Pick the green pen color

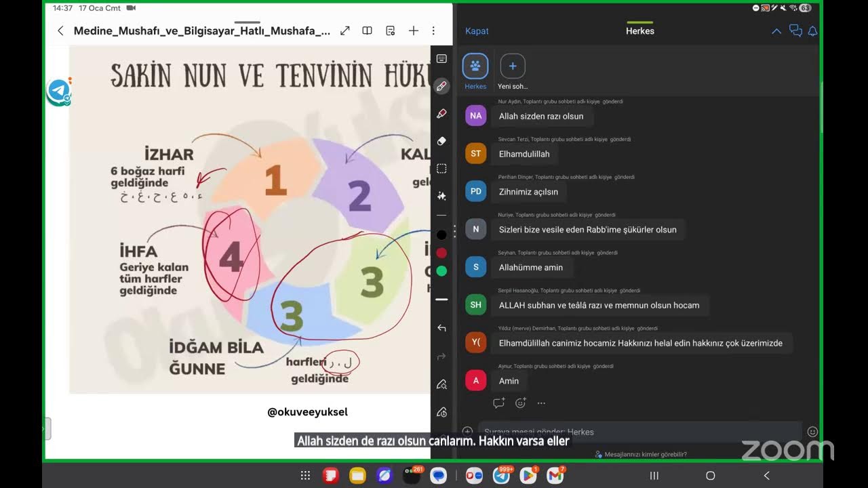pos(441,271)
